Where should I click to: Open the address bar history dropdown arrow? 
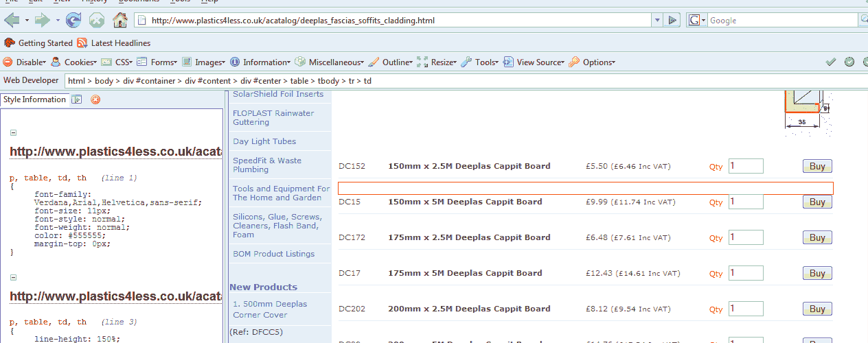pos(657,21)
